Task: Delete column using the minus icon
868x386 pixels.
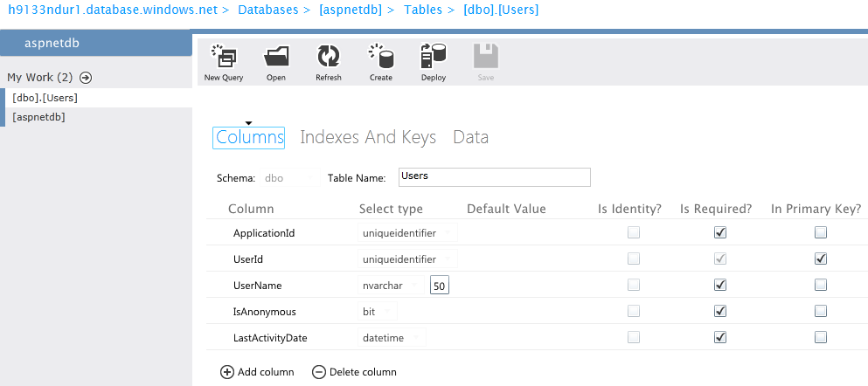Action: pos(318,372)
